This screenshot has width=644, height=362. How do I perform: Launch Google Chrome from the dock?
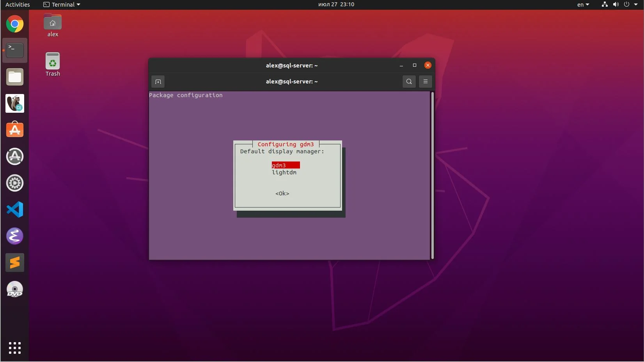click(x=15, y=24)
